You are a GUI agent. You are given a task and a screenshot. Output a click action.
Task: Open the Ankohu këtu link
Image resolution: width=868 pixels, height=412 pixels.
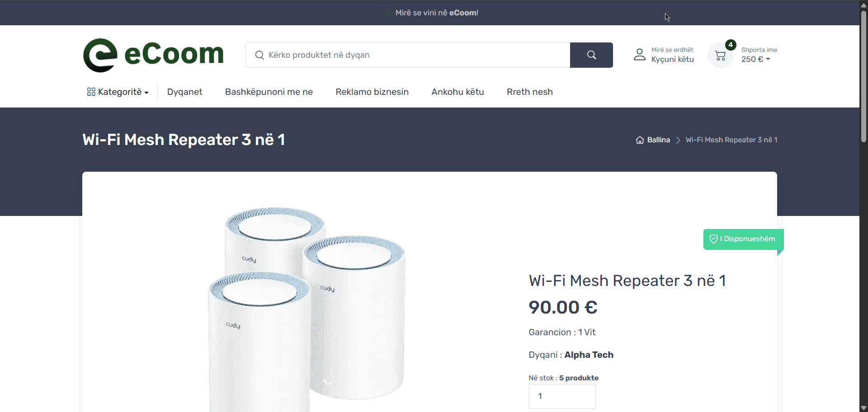click(458, 92)
